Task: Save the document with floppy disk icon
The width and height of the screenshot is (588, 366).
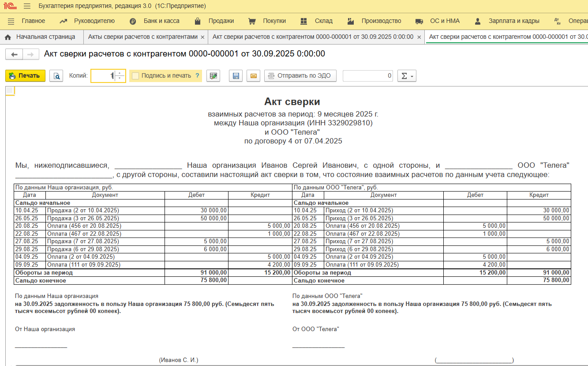Action: (x=236, y=76)
